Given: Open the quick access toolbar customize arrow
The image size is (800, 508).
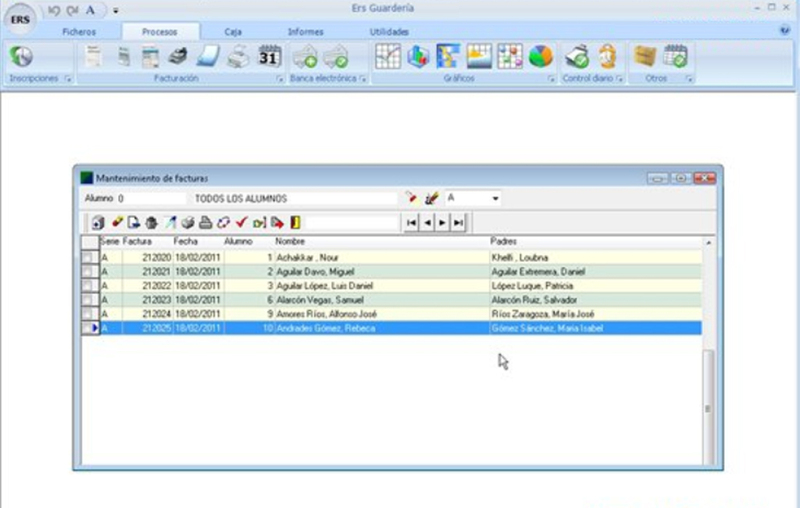Looking at the screenshot, I should (116, 10).
